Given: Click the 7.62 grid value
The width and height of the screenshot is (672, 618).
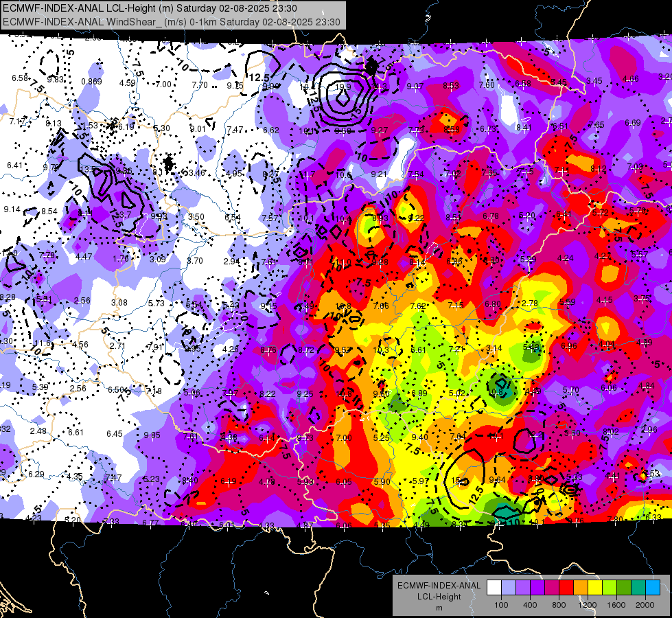Looking at the screenshot, I should 418,306.
